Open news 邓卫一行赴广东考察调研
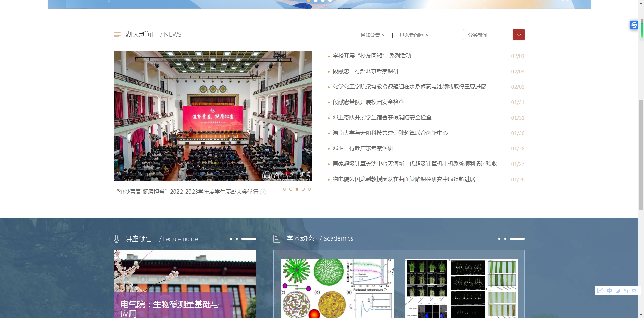Viewport: 644px width, 318px height. coord(363,148)
